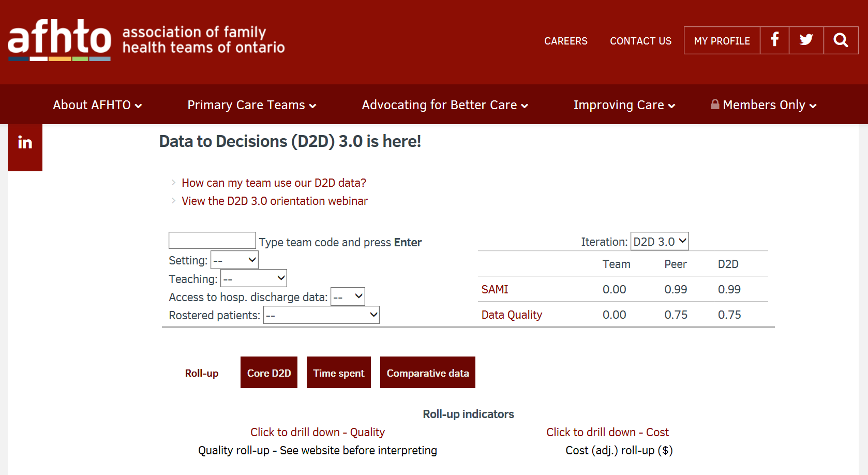The width and height of the screenshot is (868, 475).
Task: Open Access to hosp. discharge data dropdown
Action: click(x=348, y=297)
